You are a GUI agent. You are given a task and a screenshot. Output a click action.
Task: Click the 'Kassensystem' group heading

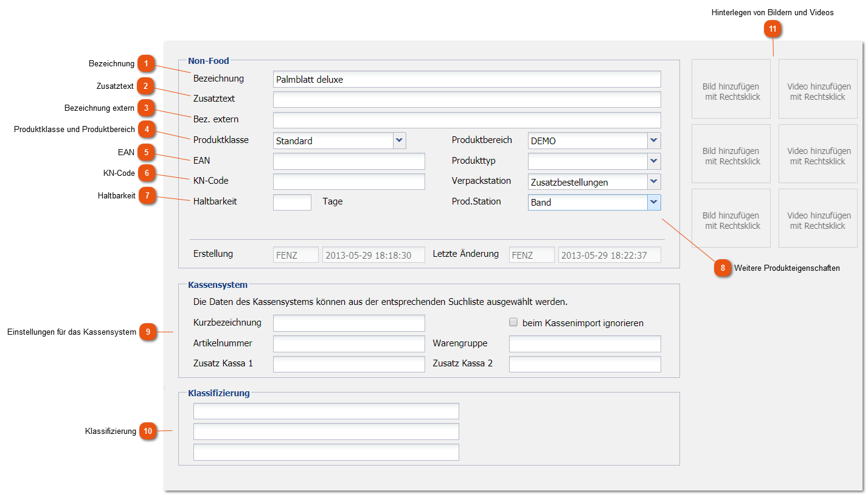(x=218, y=284)
